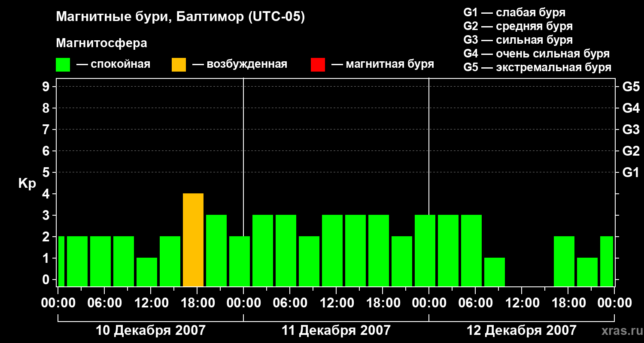The height and width of the screenshot is (343, 644).
Task: Click '06:00' time label under 12 Декабря
Action: coord(475,303)
